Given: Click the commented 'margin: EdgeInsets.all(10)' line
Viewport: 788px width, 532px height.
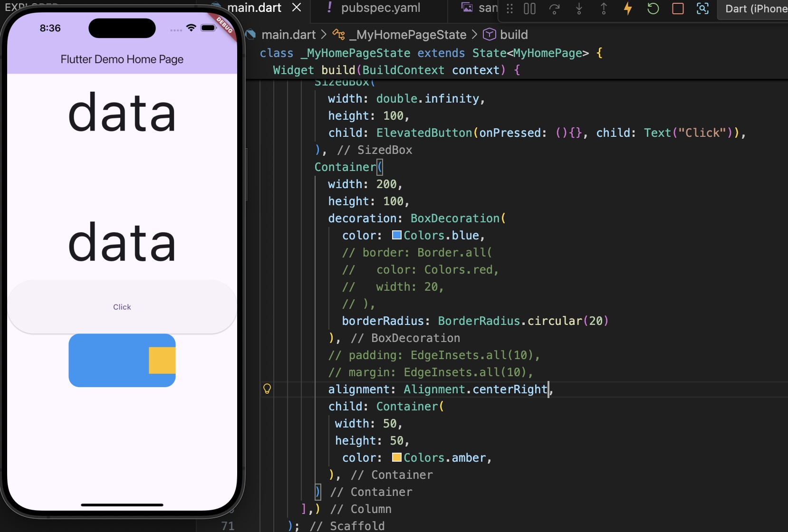Looking at the screenshot, I should (x=431, y=372).
